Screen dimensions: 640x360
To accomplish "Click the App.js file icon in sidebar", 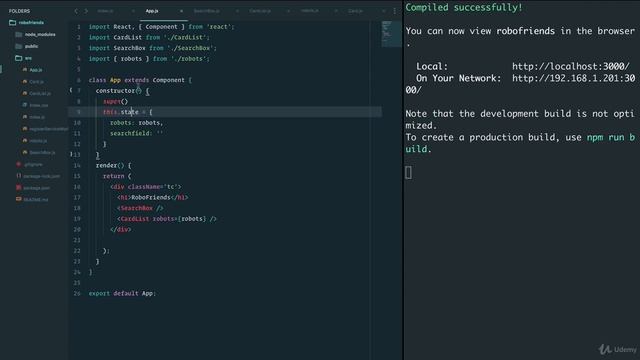I will [25, 70].
